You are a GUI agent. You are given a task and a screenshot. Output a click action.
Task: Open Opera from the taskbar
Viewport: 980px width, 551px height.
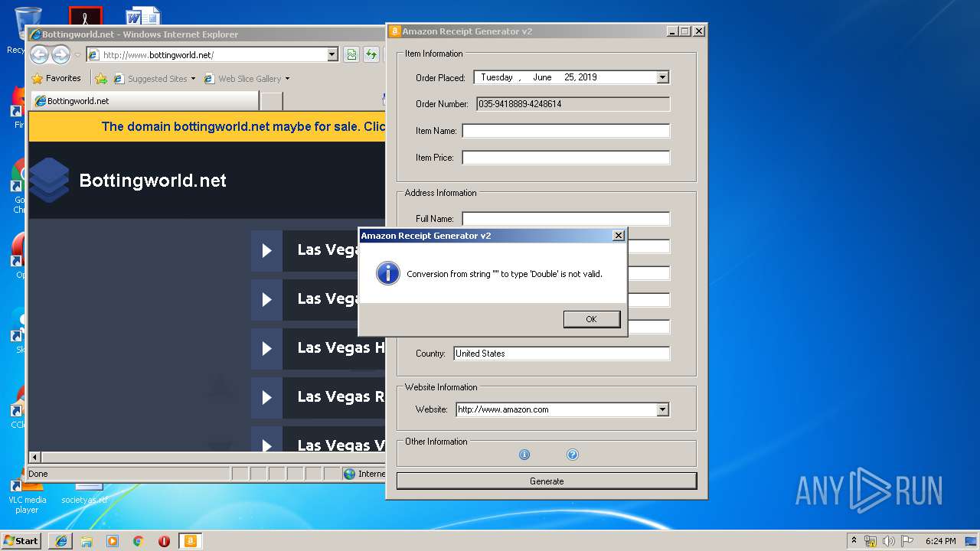pos(164,541)
